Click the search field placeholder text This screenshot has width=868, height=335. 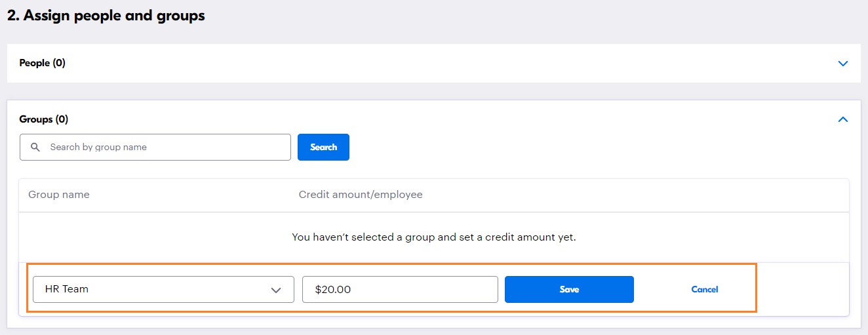pos(98,148)
